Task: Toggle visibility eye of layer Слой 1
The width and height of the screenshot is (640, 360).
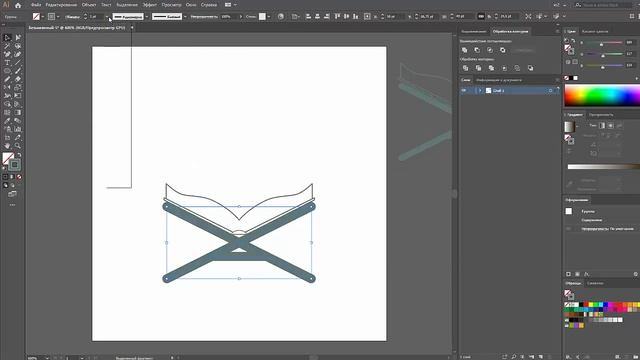Action: pos(464,91)
